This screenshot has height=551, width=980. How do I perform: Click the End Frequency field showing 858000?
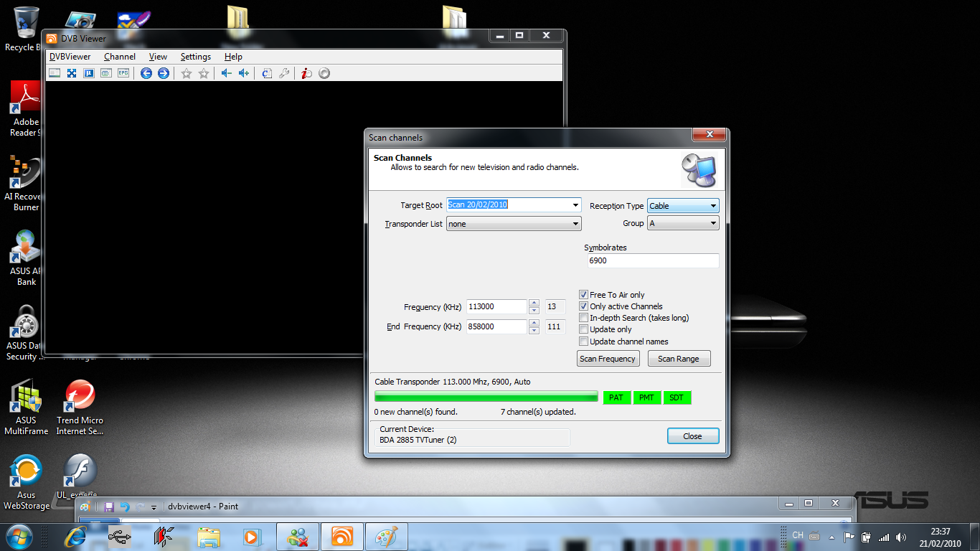496,326
